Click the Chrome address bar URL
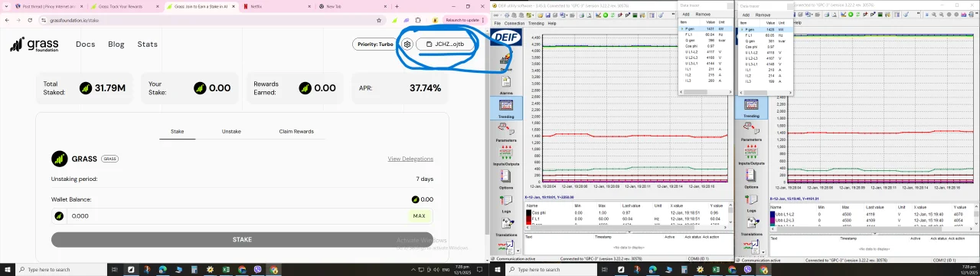This screenshot has width=980, height=276. [75, 21]
